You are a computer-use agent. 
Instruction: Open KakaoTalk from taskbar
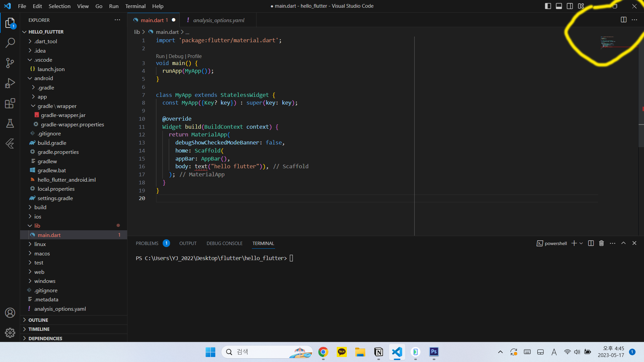click(342, 352)
